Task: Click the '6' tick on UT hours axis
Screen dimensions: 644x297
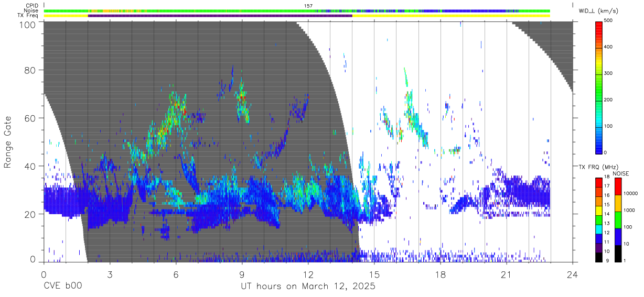Action: [x=176, y=274]
